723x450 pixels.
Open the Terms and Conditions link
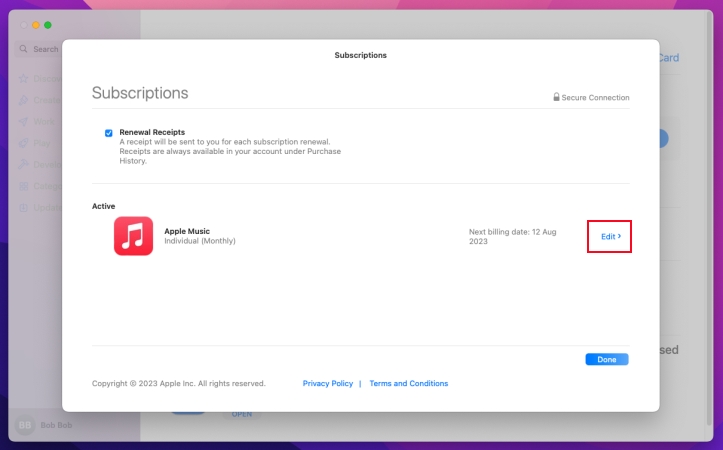click(408, 383)
